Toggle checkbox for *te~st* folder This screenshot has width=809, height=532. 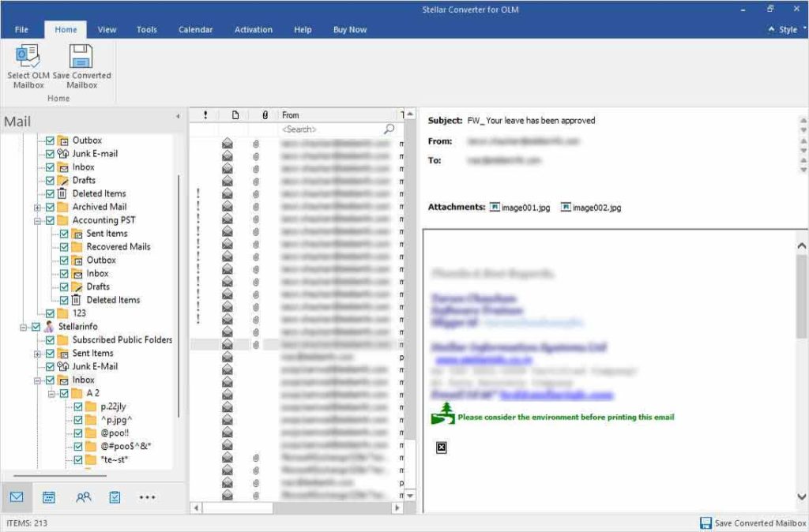pyautogui.click(x=78, y=460)
